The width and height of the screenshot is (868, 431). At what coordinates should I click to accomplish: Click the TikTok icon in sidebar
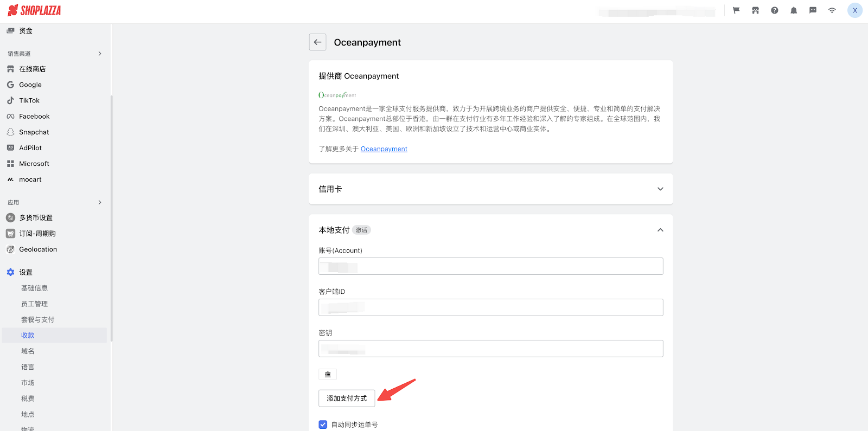pyautogui.click(x=10, y=100)
